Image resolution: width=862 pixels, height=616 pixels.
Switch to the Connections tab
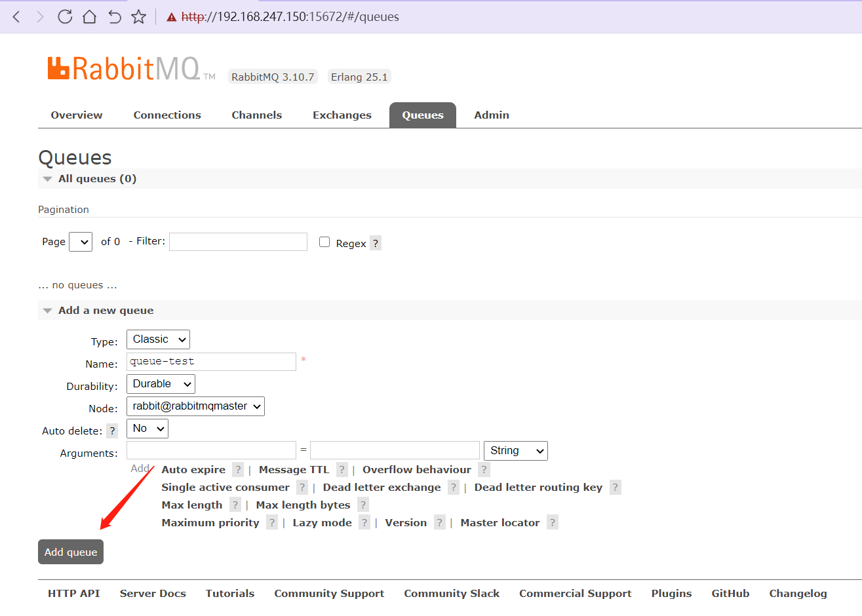coord(167,115)
